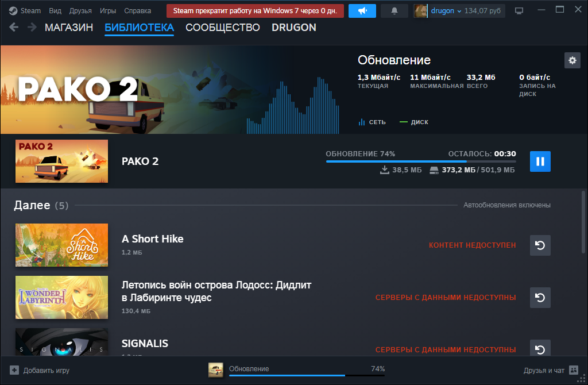Viewport: 588px width, 385px height.
Task: Click the 11 Мбайт/с peak speed value
Action: 430,78
